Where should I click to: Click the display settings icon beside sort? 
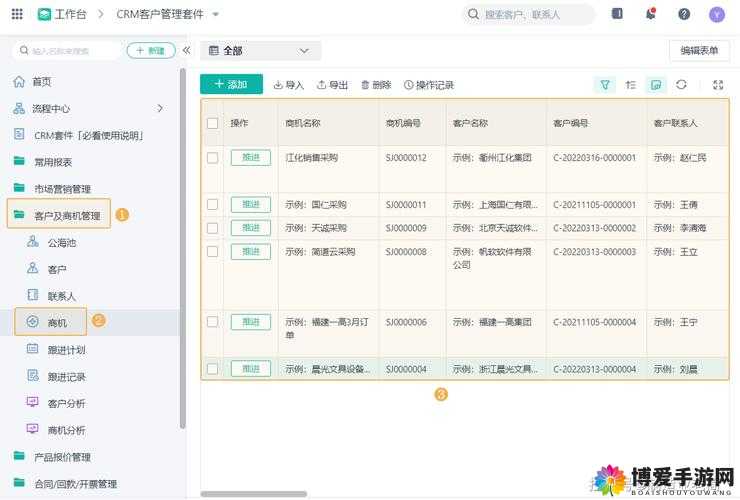pyautogui.click(x=656, y=85)
